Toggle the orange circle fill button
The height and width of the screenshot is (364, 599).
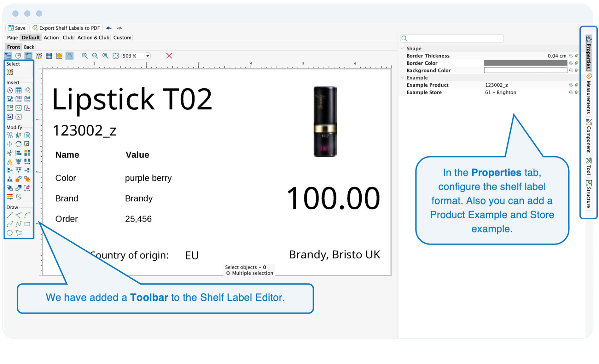(59, 56)
